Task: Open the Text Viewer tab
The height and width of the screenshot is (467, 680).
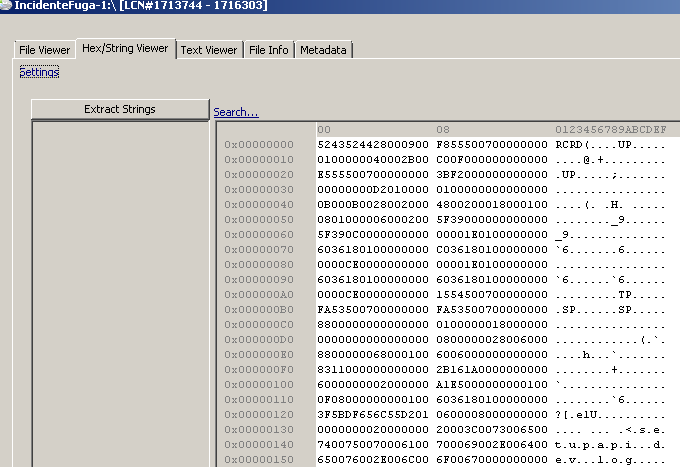Action: pos(209,50)
